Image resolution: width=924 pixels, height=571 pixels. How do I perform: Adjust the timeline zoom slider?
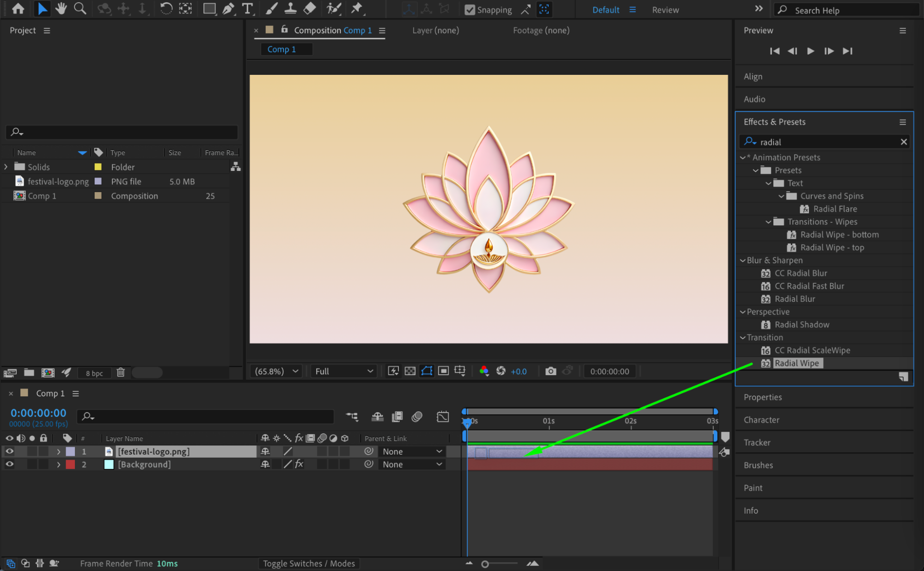coord(485,564)
